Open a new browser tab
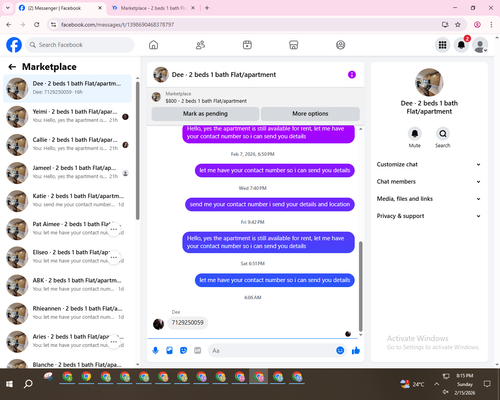500x400 pixels. click(207, 8)
